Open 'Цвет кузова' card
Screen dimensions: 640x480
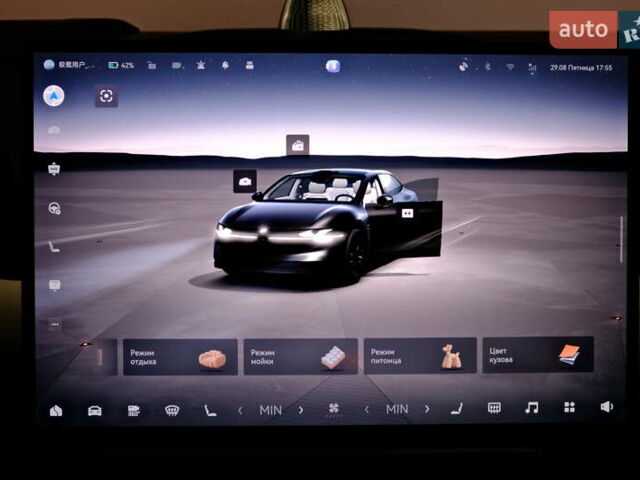coord(538,354)
